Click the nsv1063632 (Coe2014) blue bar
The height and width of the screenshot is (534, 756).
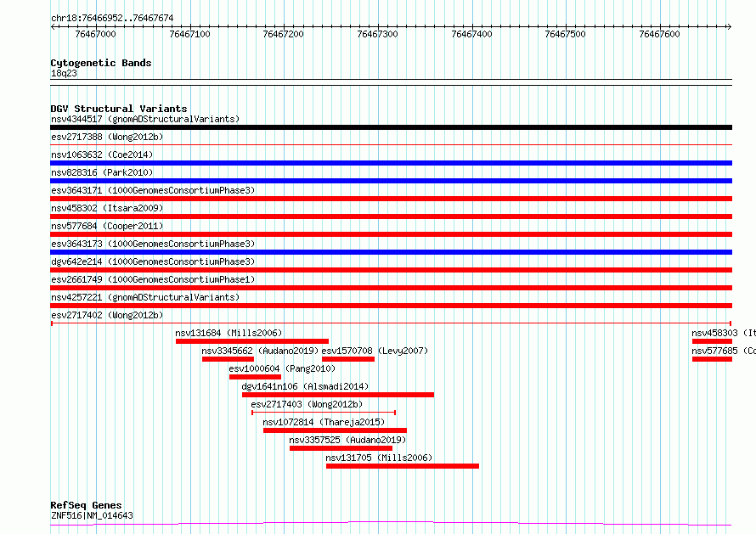pos(391,163)
